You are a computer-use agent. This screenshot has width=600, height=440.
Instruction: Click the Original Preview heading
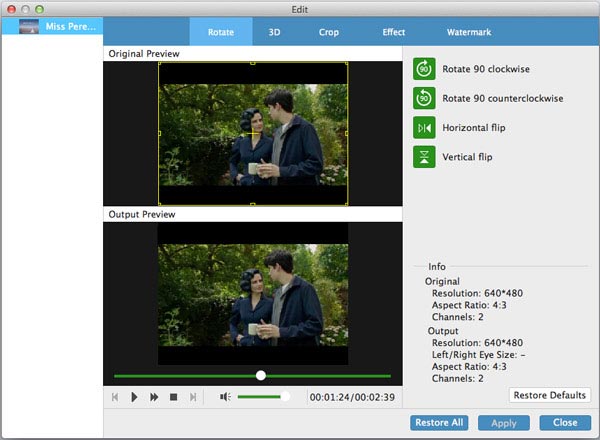pyautogui.click(x=144, y=54)
